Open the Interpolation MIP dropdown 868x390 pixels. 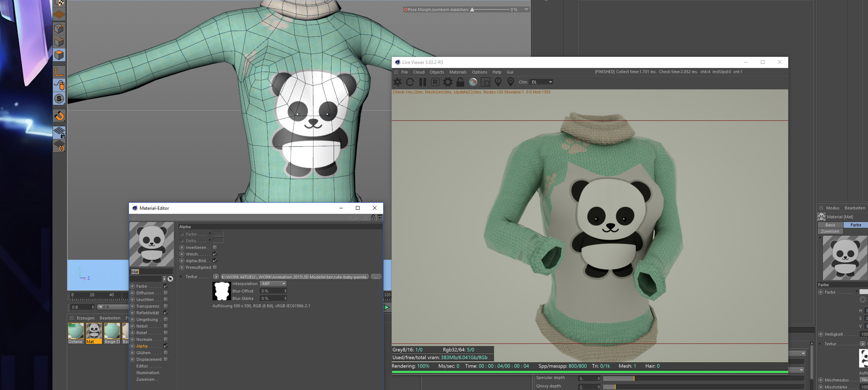coord(273,284)
